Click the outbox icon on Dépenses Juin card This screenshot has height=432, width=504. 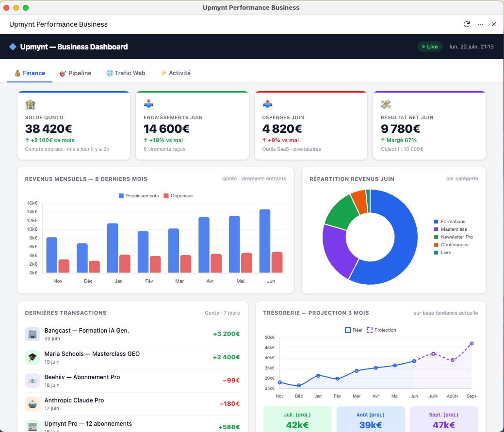click(x=267, y=105)
